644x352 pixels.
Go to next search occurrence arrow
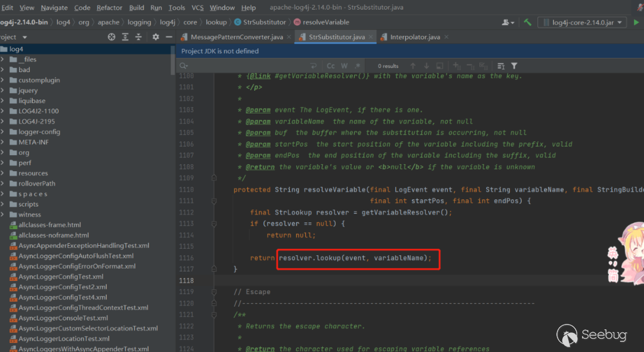click(x=426, y=66)
